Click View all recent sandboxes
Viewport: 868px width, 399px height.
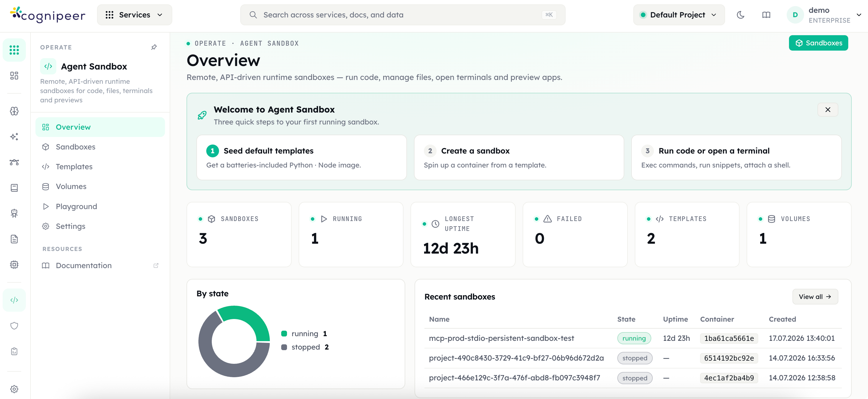[815, 297]
